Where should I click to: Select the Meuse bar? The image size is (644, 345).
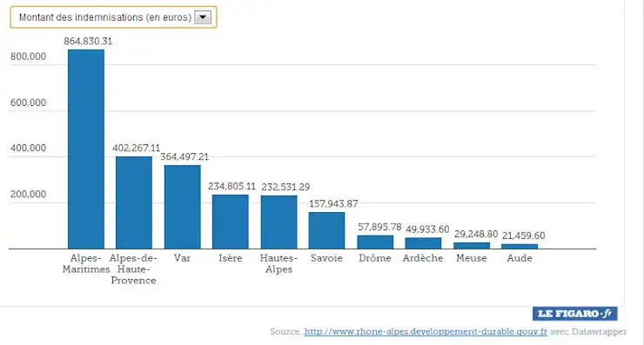coord(472,245)
